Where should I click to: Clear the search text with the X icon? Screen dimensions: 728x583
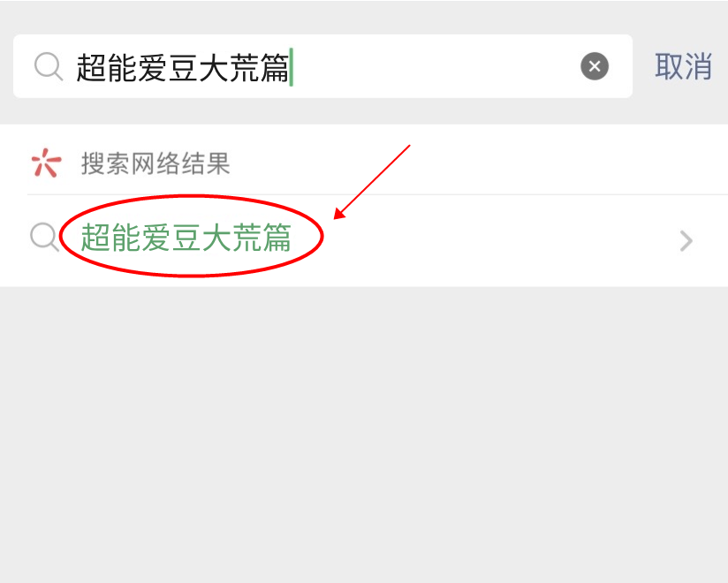point(595,66)
